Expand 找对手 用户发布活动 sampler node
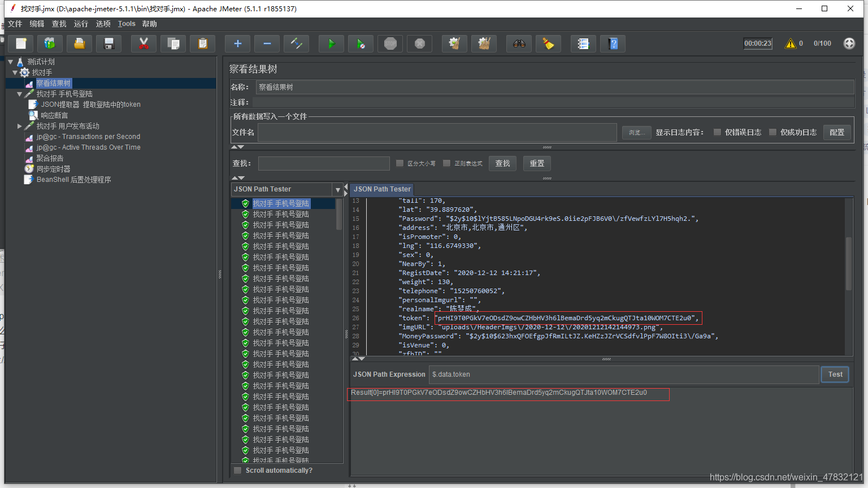The height and width of the screenshot is (488, 868). 20,126
